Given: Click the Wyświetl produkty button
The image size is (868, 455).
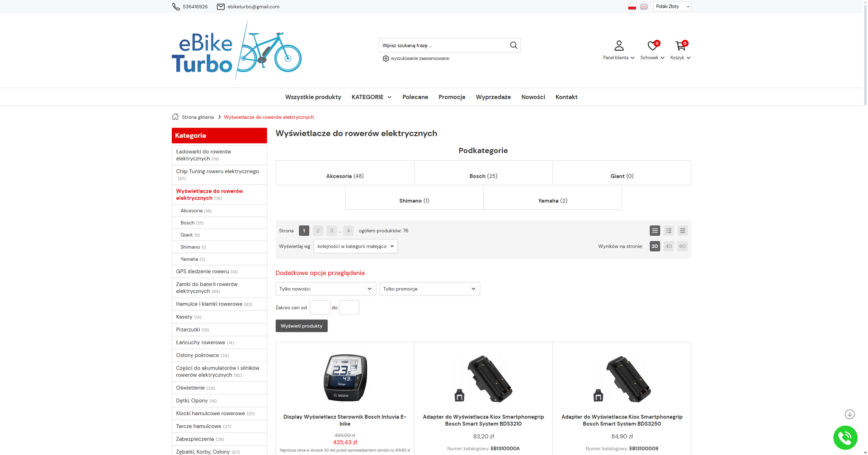Looking at the screenshot, I should click(301, 326).
